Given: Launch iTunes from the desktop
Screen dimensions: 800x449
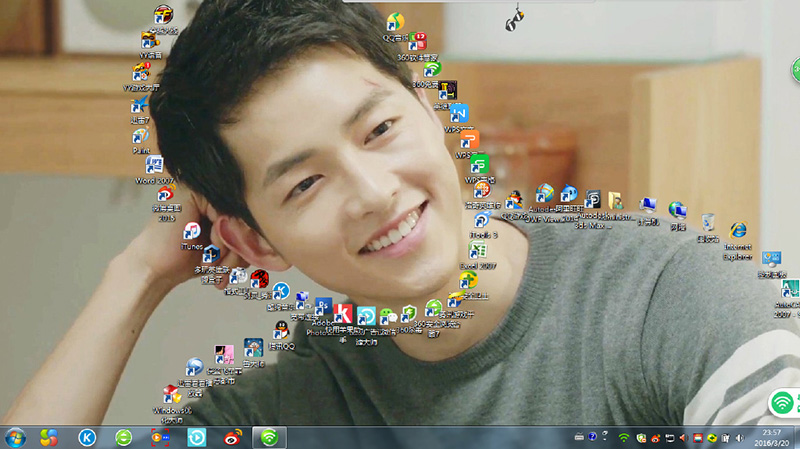Looking at the screenshot, I should [193, 230].
